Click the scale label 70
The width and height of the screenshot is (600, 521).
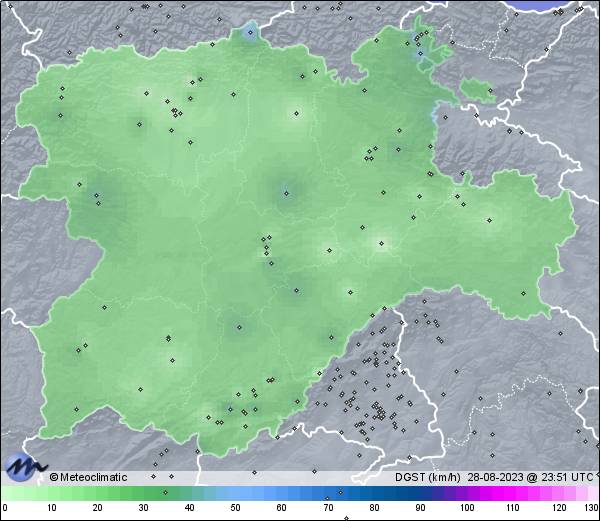pos(328,508)
